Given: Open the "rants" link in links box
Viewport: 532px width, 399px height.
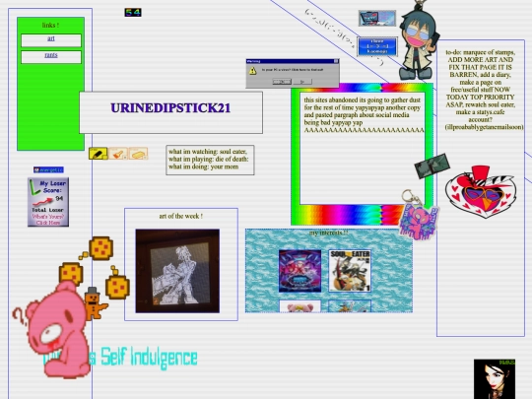Looking at the screenshot, I should [51, 55].
